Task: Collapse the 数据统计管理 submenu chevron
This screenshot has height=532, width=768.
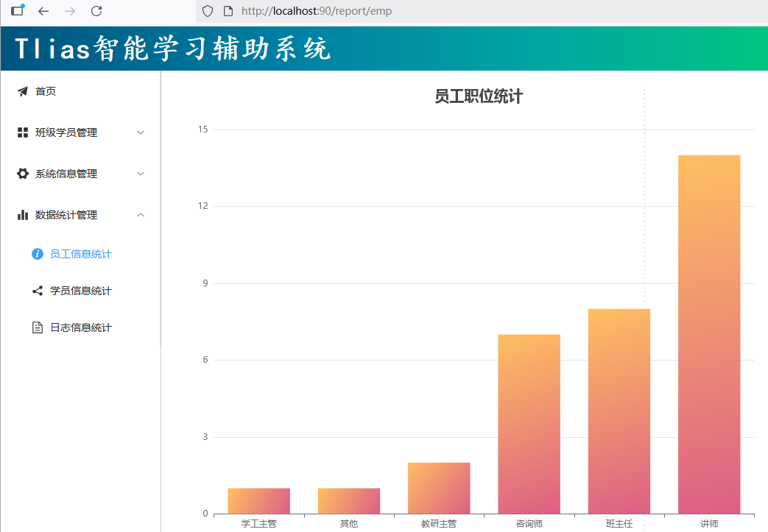Action: coord(141,215)
